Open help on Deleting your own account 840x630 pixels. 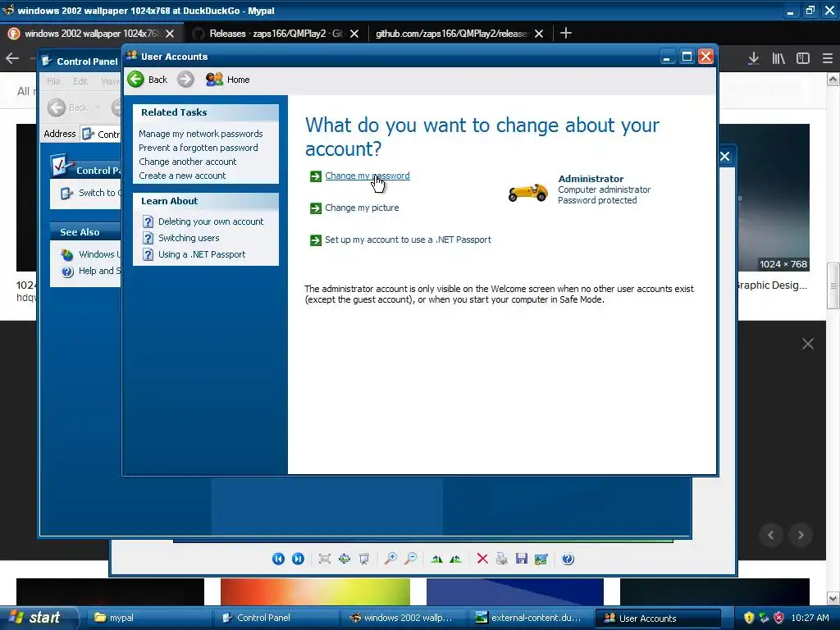pyautogui.click(x=211, y=221)
